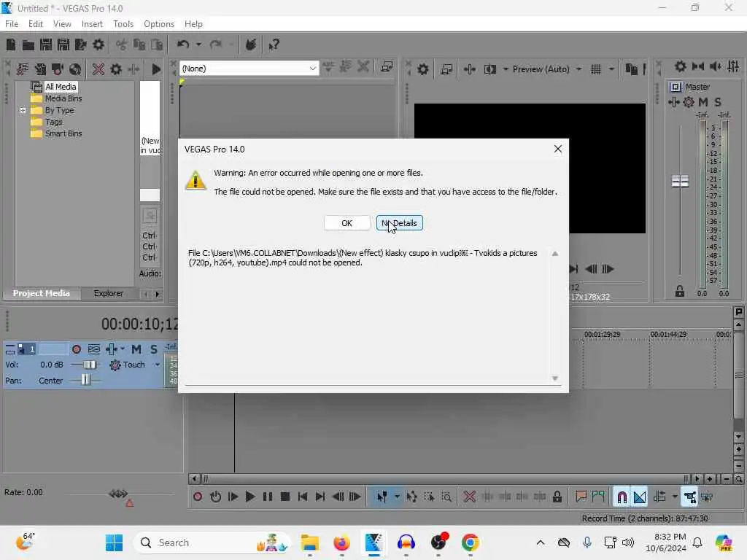Open Project Properties gear in main toolbar
Image resolution: width=747 pixels, height=560 pixels.
[98, 44]
